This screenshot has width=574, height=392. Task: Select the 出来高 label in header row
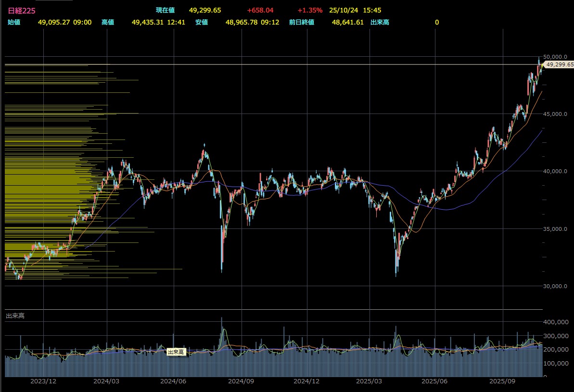pyautogui.click(x=380, y=22)
